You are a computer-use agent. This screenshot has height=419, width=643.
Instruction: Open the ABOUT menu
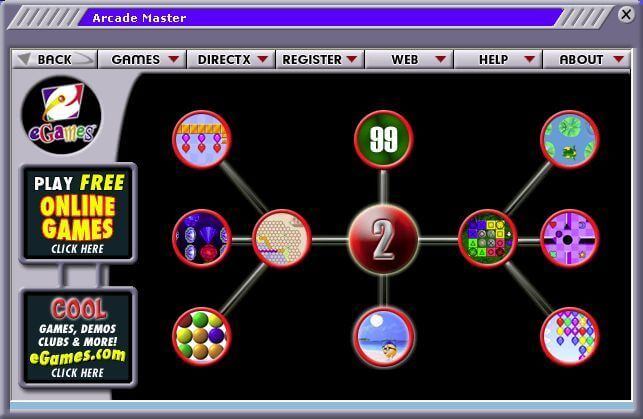[x=586, y=59]
